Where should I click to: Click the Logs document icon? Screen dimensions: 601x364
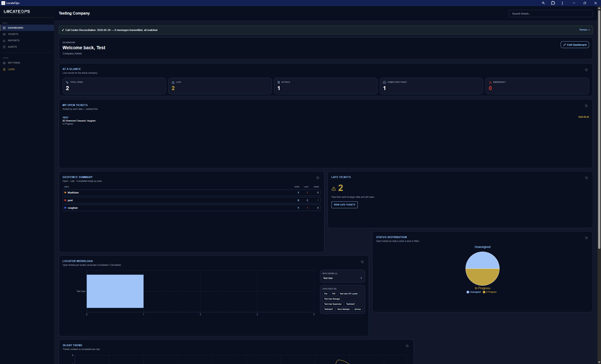click(4, 69)
